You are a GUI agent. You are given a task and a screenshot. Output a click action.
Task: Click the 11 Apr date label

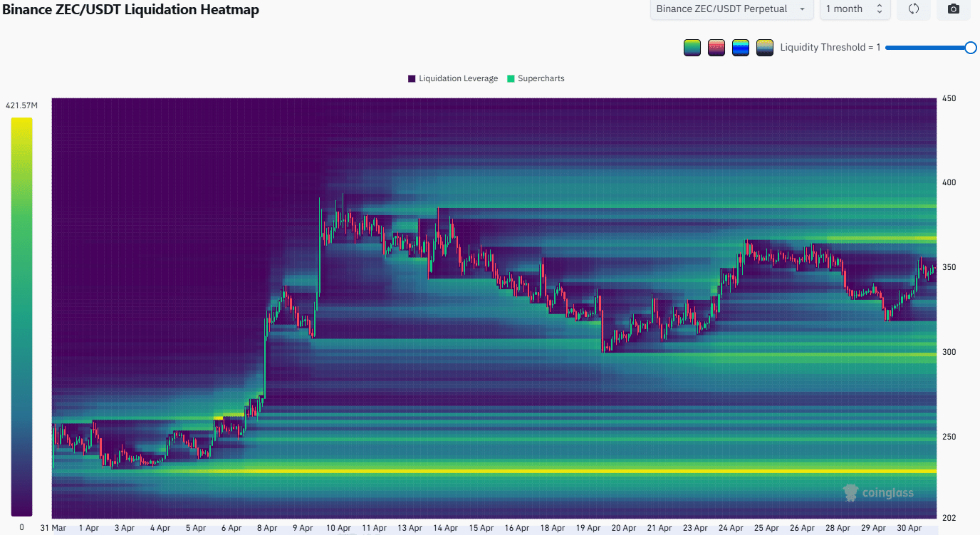374,528
